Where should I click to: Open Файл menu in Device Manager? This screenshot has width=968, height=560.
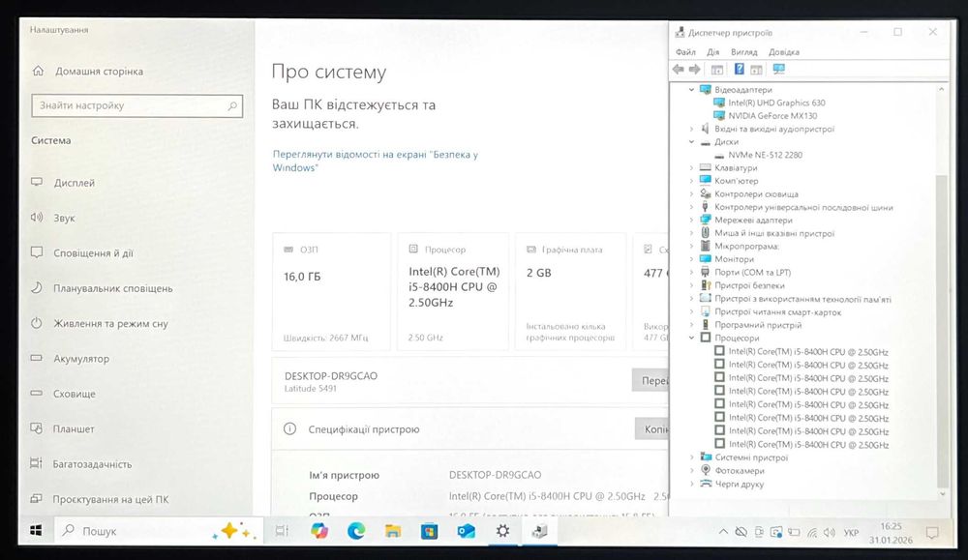[x=685, y=52]
